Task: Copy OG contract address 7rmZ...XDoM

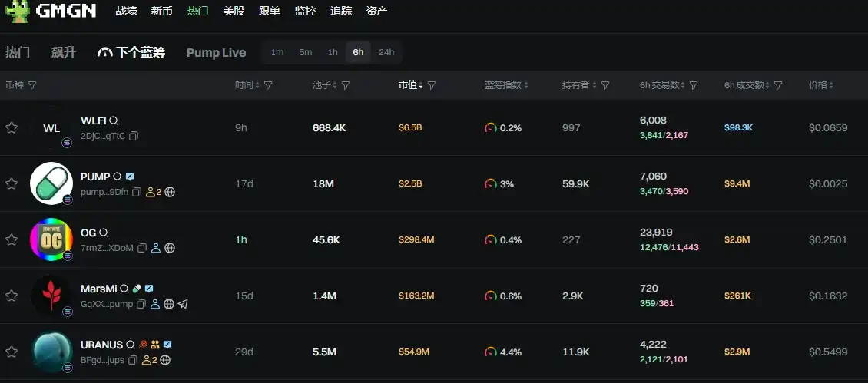Action: point(141,248)
